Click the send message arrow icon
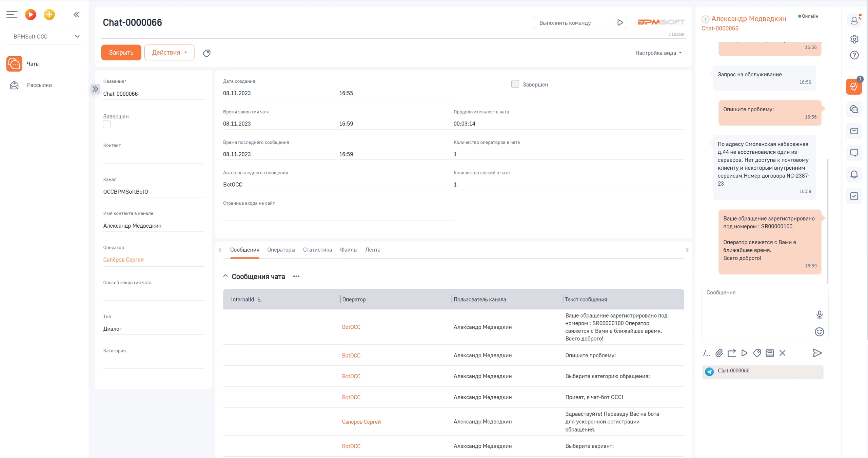The height and width of the screenshot is (458, 868). 817,353
